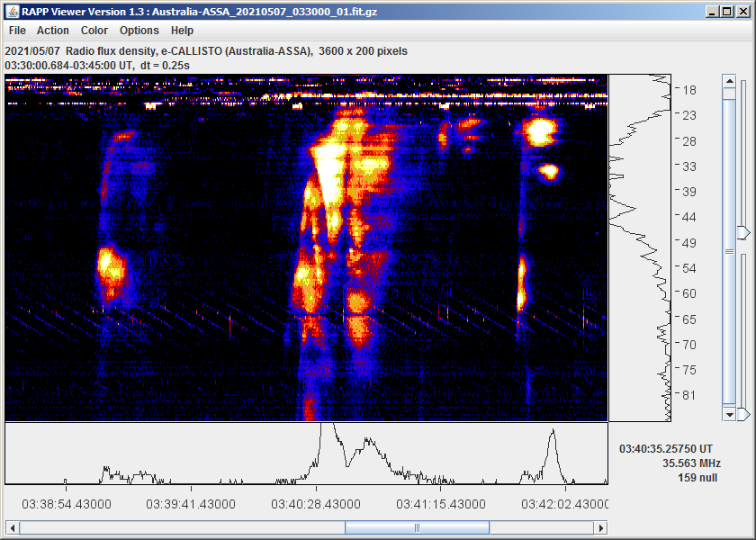Open the File menu
756x540 pixels.
tap(17, 31)
